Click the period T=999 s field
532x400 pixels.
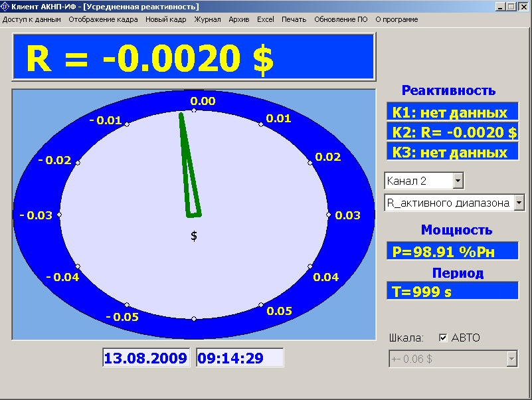pos(452,292)
